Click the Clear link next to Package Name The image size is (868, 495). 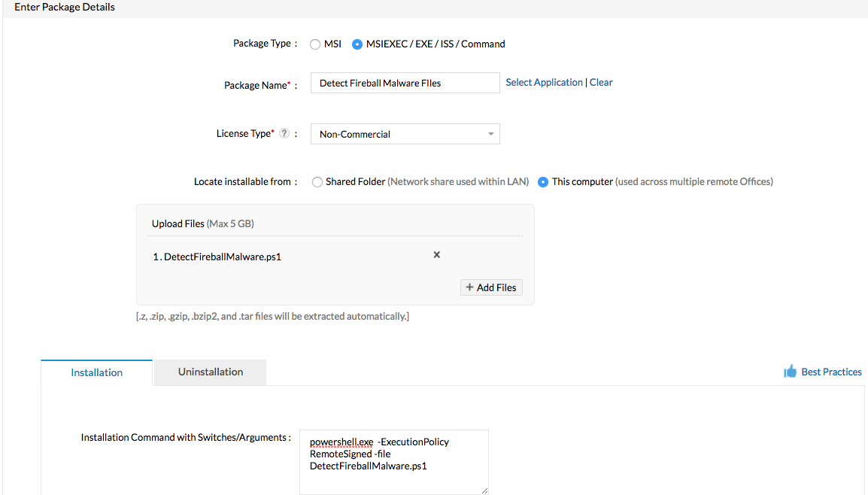pyautogui.click(x=601, y=82)
